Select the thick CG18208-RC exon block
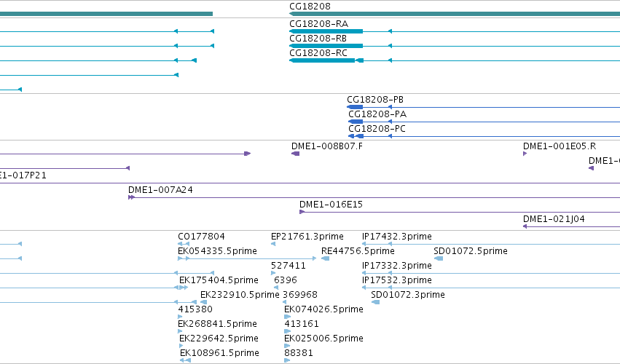 [322, 60]
